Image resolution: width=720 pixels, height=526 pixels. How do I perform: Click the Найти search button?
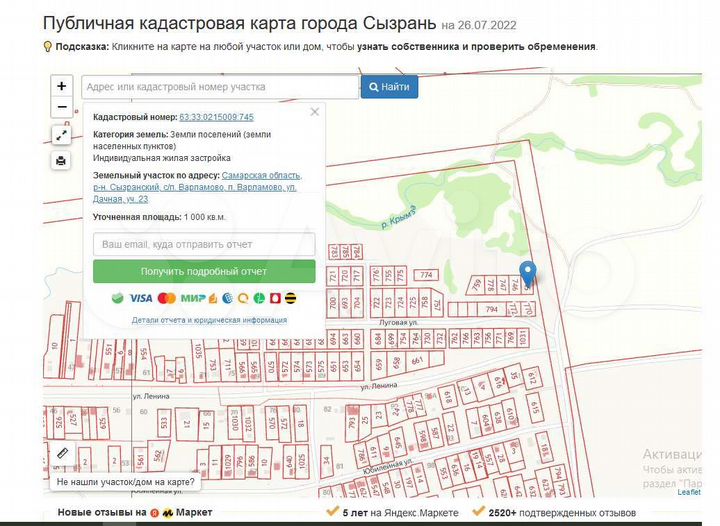click(x=389, y=87)
